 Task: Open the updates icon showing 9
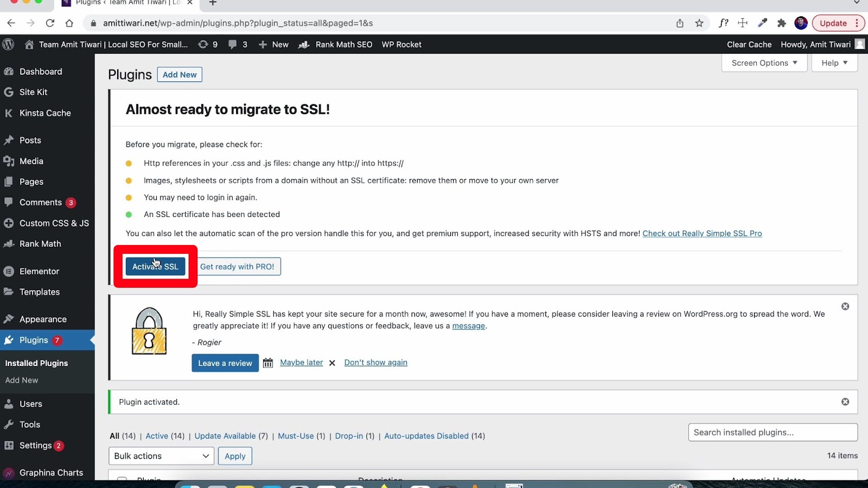[208, 44]
